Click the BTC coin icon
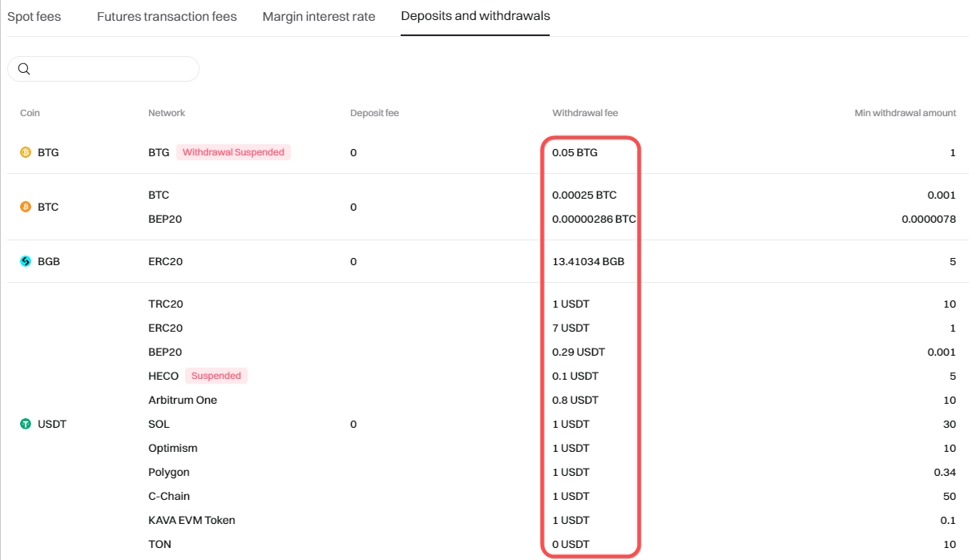The height and width of the screenshot is (560, 976). pos(26,207)
